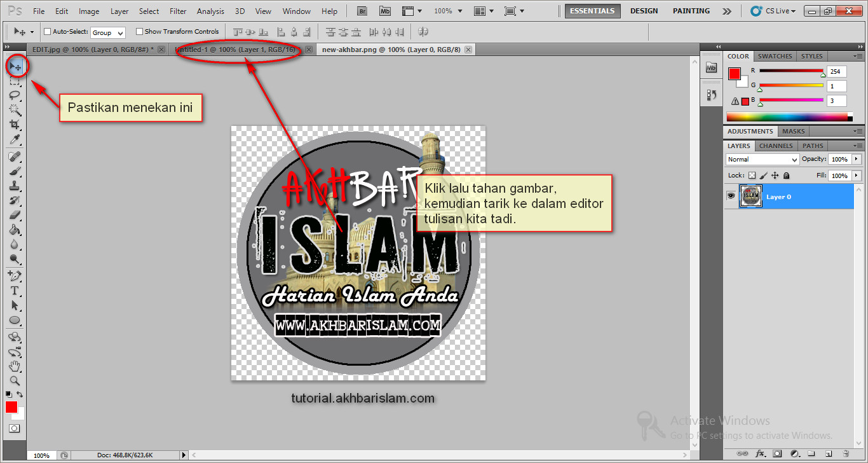Pick a color from the spectrum ramp
The image size is (868, 463).
coord(789,116)
